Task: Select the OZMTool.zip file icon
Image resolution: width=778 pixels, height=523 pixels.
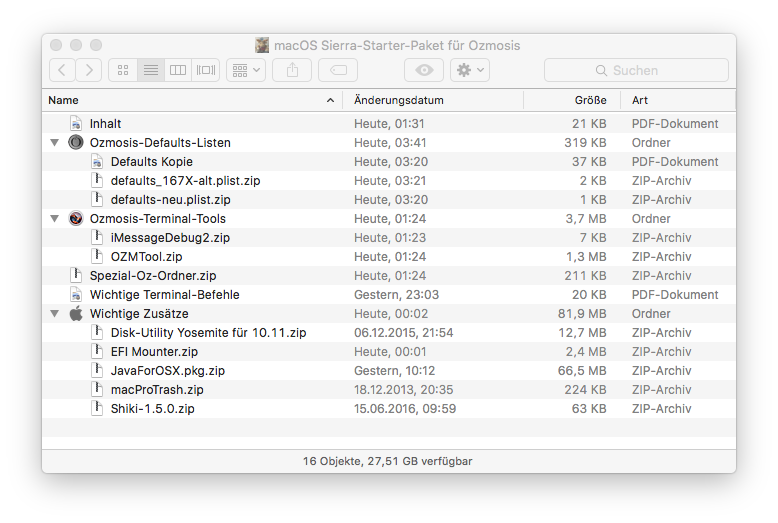Action: pos(97,256)
